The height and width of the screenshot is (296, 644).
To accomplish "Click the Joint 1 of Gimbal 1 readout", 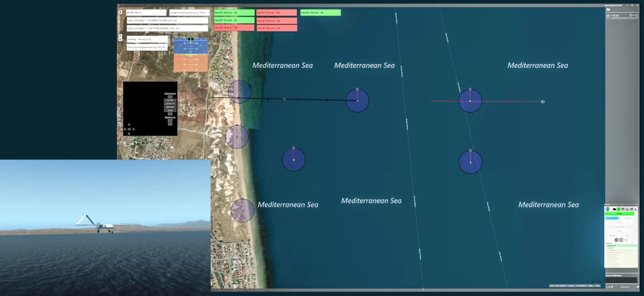I will (x=167, y=20).
